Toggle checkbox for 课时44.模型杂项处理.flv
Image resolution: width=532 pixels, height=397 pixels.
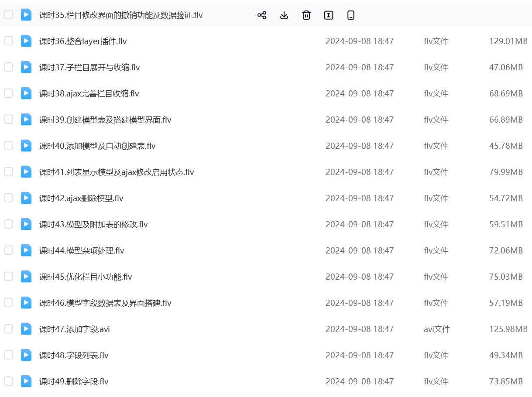click(9, 250)
